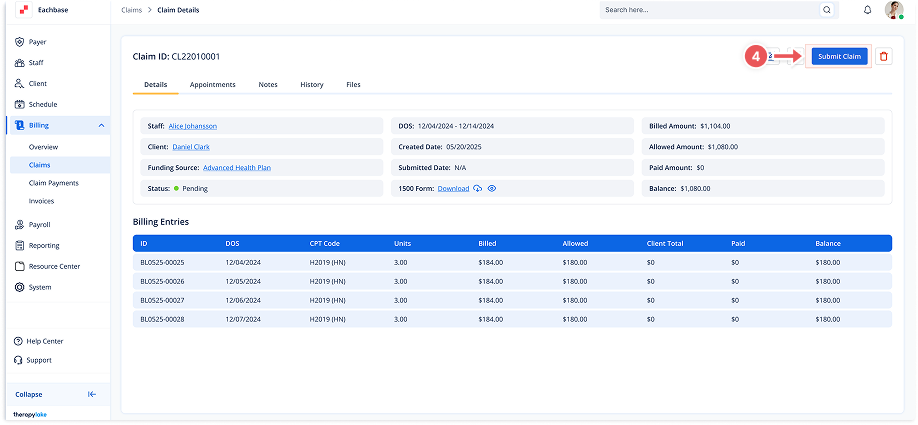This screenshot has width=918, height=425.
Task: Preview 1500 Form with the eye icon
Action: click(492, 188)
